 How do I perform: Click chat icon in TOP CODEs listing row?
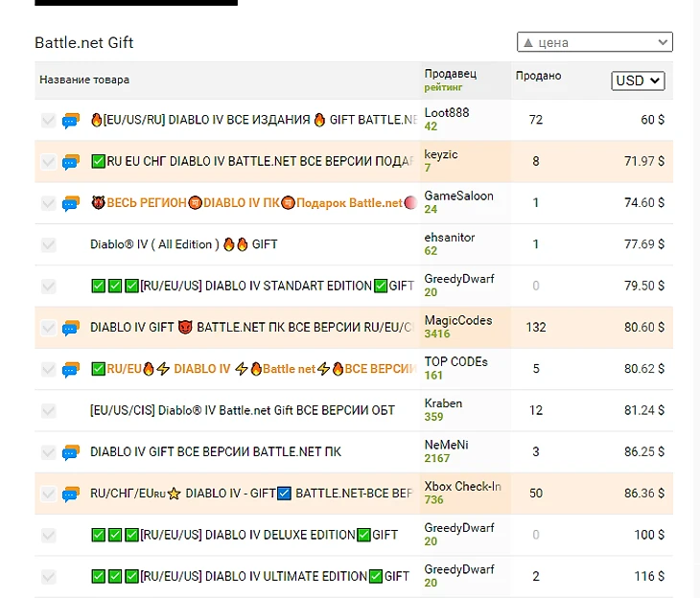tap(71, 369)
